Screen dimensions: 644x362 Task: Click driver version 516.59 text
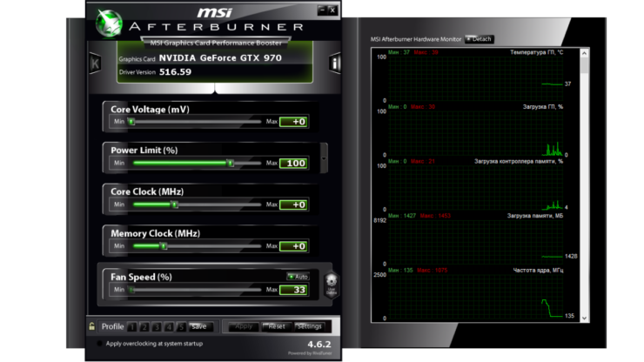(x=176, y=72)
